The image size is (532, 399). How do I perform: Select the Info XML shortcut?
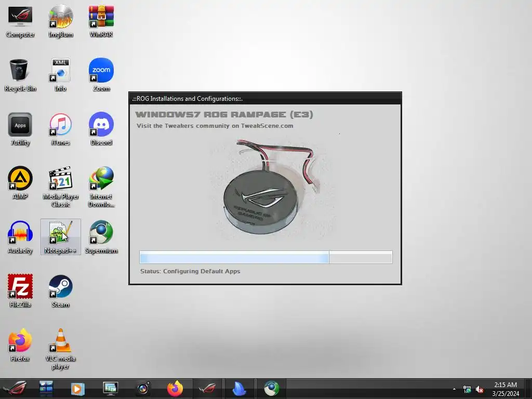60,75
